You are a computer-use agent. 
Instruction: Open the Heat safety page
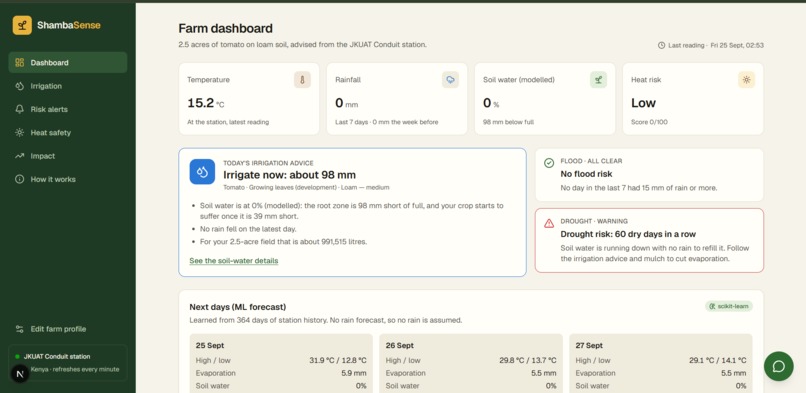pos(68,133)
